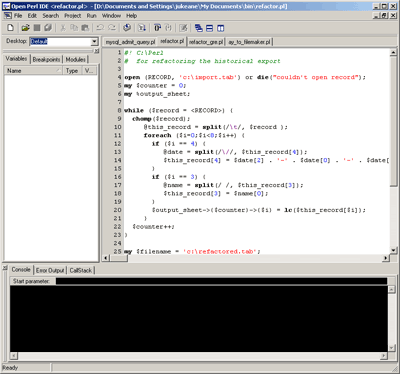Click the Start parameter input field
Image resolution: width=400 pixels, height=374 pixels.
[221, 281]
